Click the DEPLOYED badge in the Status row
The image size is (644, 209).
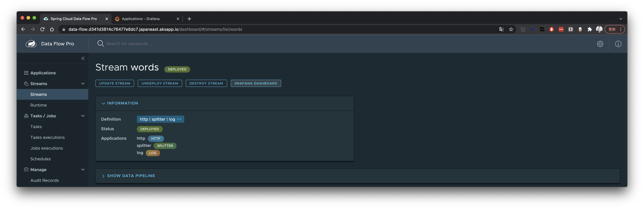[150, 129]
